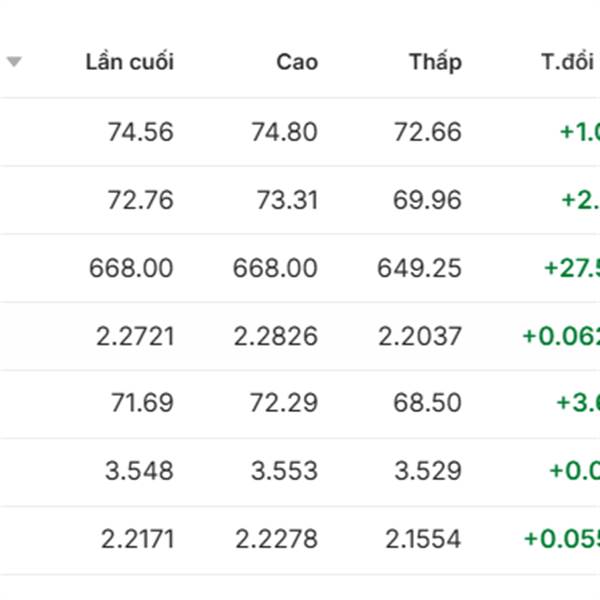The height and width of the screenshot is (600, 600).
Task: Click the low value 649.25
Action: tap(420, 268)
